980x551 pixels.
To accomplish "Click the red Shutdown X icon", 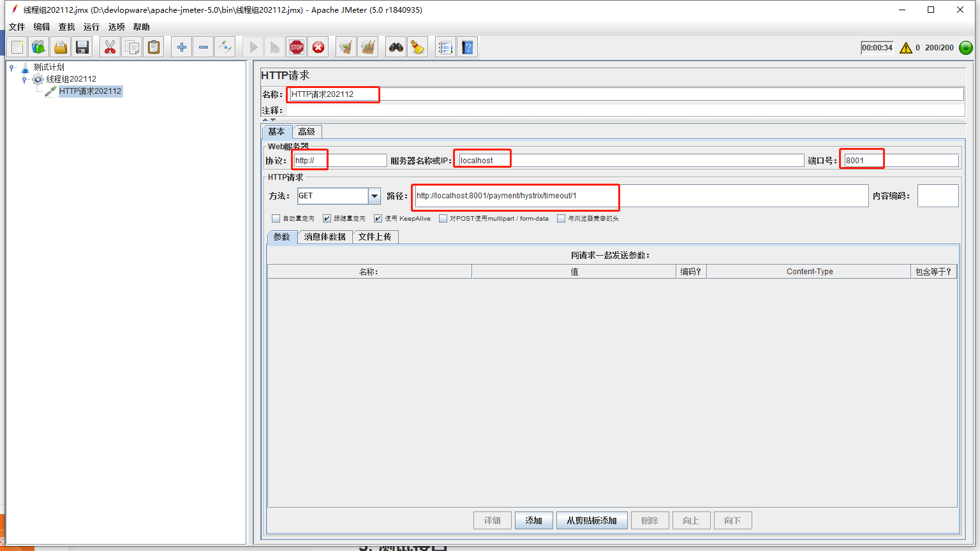I will tap(318, 47).
